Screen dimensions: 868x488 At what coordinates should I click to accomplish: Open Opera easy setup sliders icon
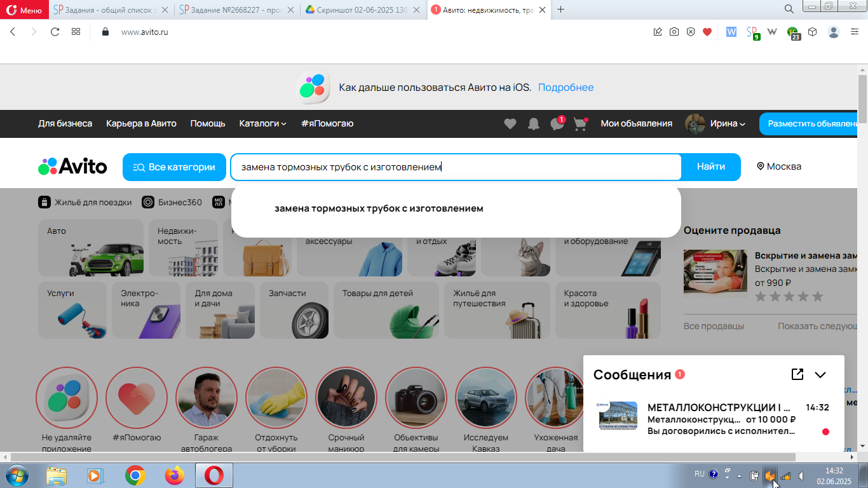pyautogui.click(x=855, y=32)
